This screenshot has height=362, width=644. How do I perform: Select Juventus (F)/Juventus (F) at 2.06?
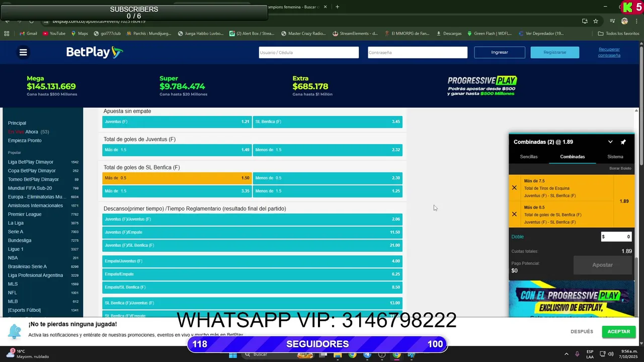pos(252,219)
